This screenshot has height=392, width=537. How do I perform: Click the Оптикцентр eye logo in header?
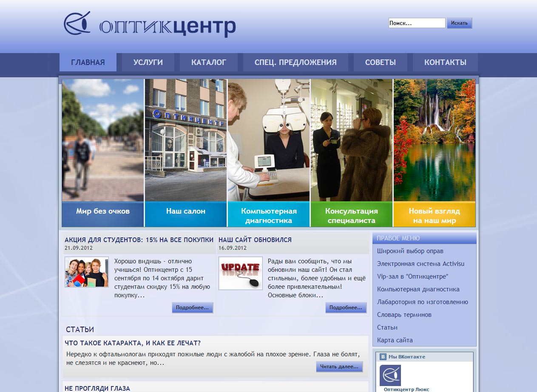click(78, 23)
